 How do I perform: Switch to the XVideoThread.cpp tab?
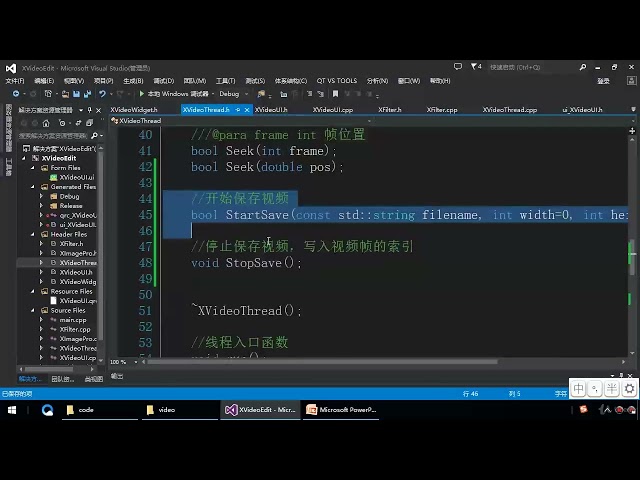(510, 110)
